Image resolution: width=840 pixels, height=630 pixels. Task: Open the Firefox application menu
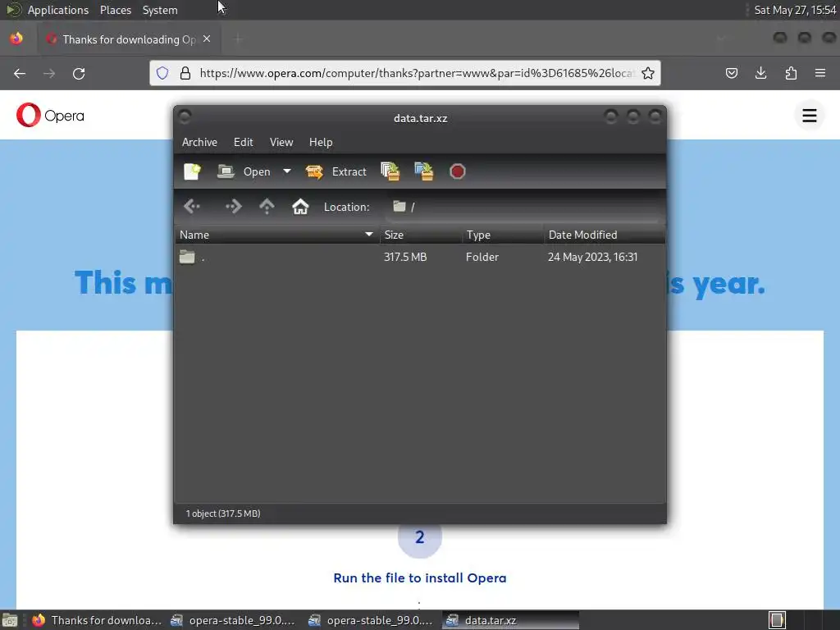click(x=820, y=73)
